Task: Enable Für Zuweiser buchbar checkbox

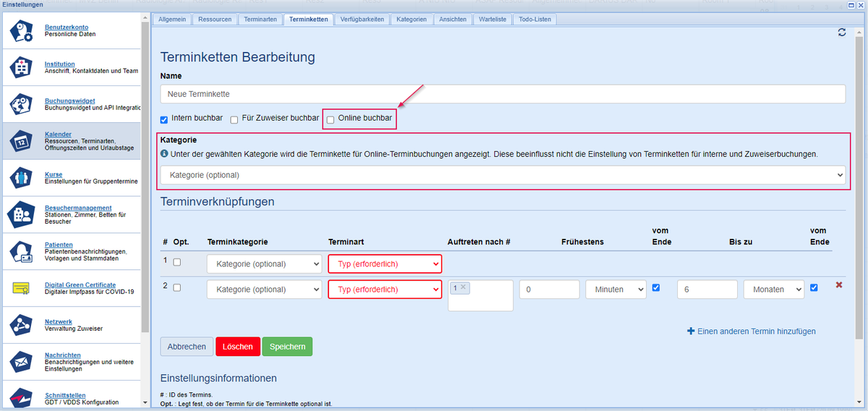Action: 234,119
